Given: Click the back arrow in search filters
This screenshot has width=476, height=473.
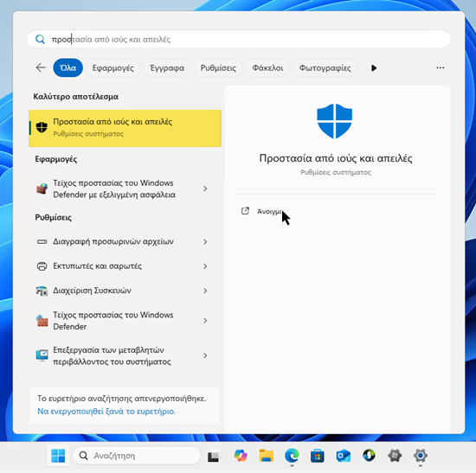Looking at the screenshot, I should pos(41,67).
